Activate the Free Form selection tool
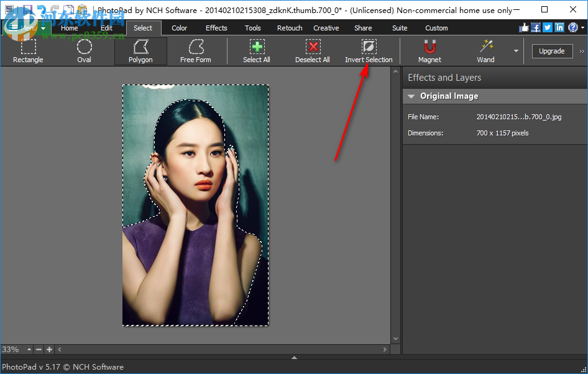The width and height of the screenshot is (588, 374). click(196, 50)
